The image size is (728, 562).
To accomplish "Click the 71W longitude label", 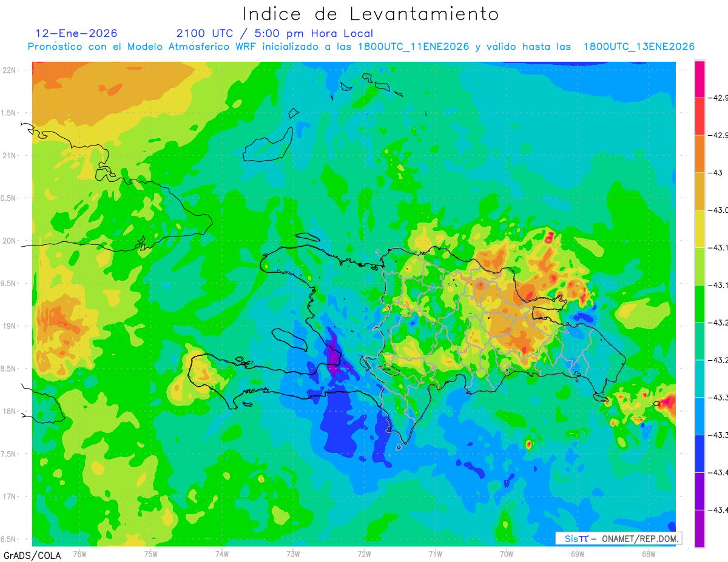I will pyautogui.click(x=435, y=554).
